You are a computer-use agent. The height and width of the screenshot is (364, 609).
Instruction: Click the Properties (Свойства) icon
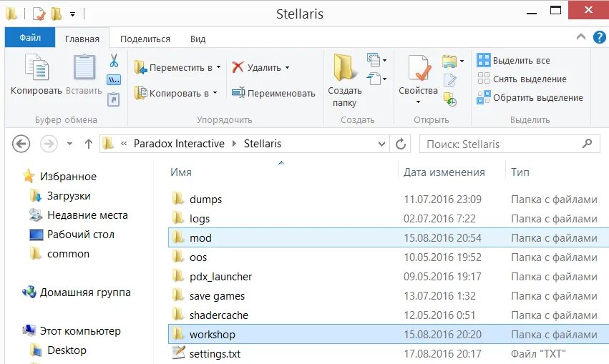click(x=419, y=67)
